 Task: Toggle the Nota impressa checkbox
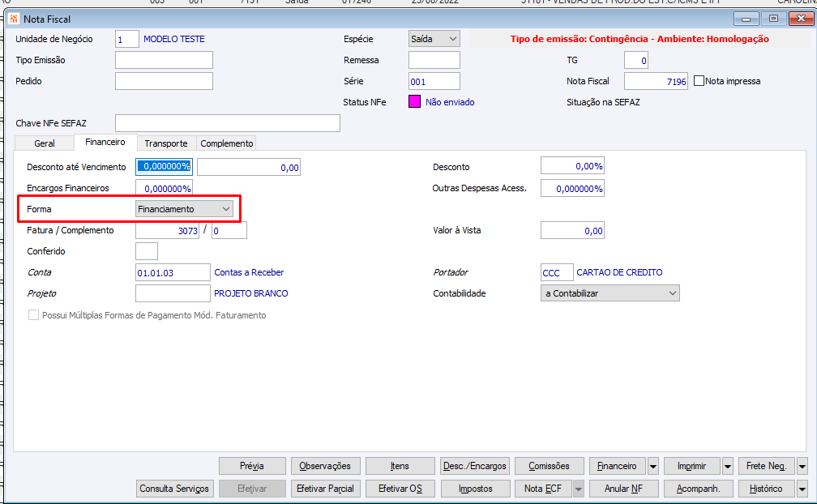[699, 81]
